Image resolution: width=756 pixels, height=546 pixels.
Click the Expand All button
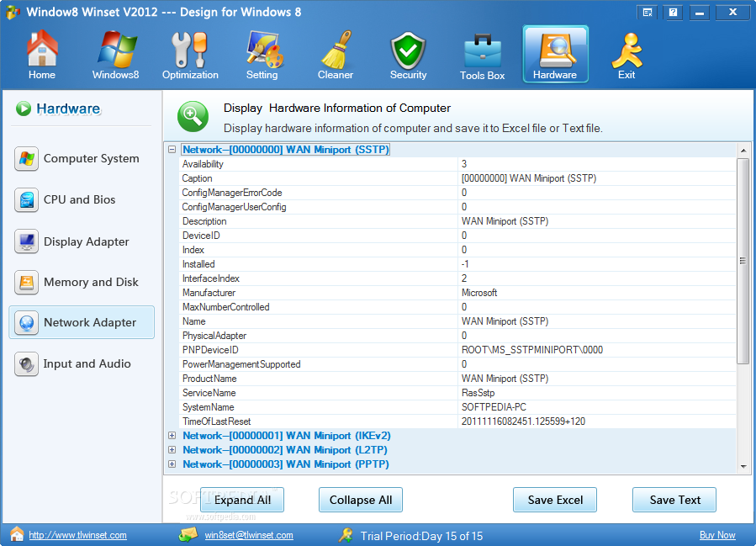tap(242, 500)
